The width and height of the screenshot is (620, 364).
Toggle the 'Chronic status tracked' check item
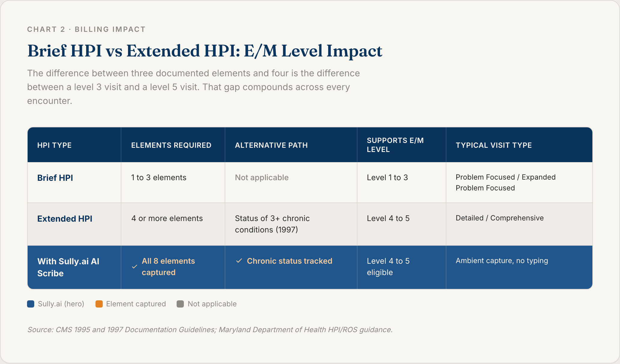289,261
